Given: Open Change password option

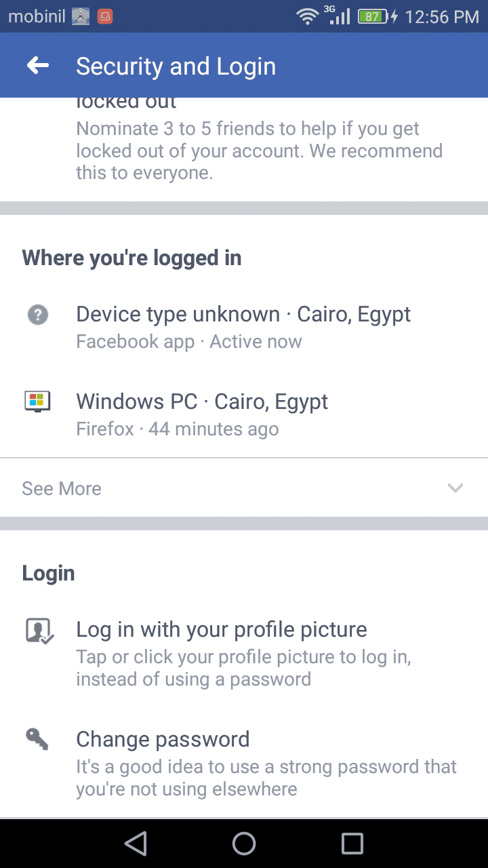Looking at the screenshot, I should point(163,738).
